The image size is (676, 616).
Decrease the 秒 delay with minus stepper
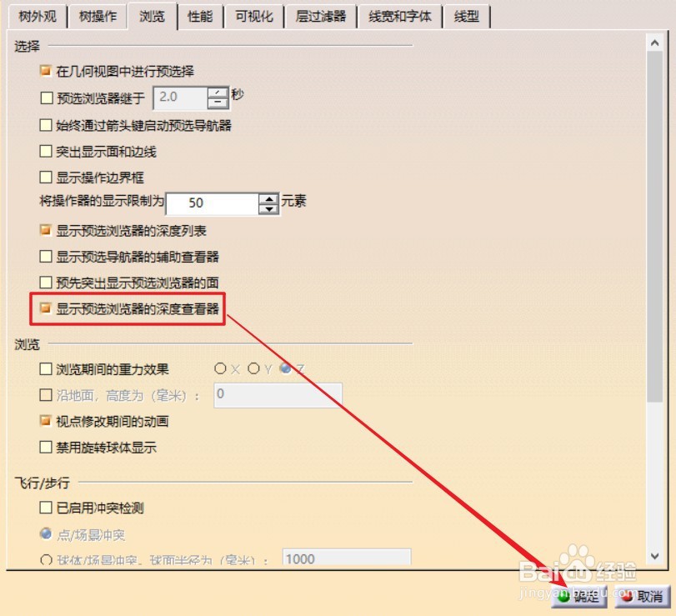(218, 103)
